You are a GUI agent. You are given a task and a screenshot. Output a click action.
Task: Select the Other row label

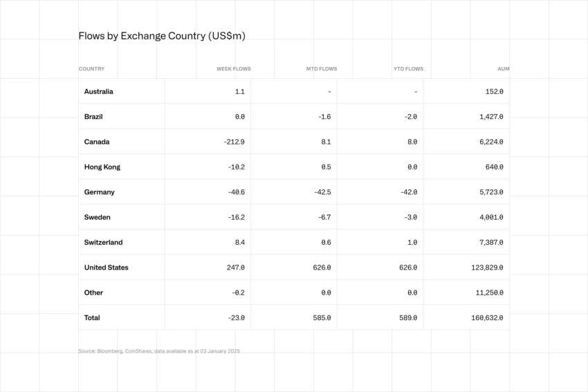click(x=93, y=292)
